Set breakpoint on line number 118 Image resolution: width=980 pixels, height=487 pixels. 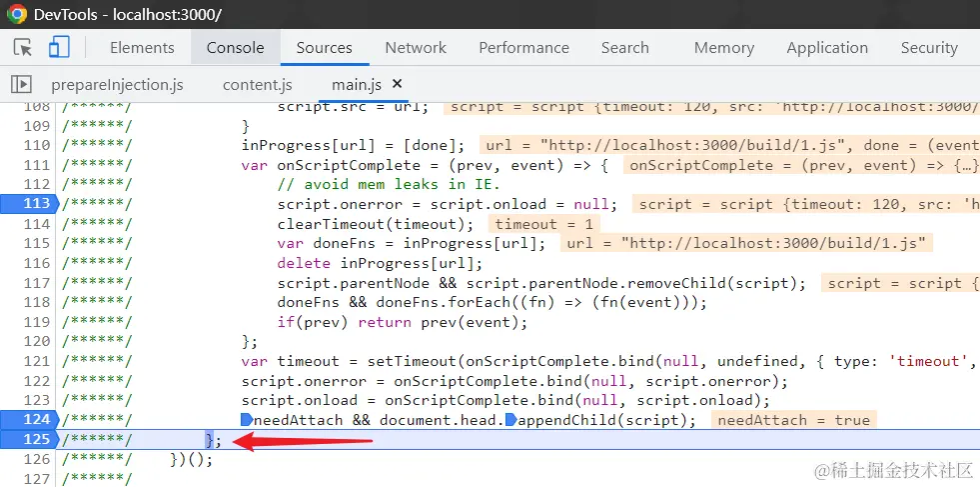36,302
